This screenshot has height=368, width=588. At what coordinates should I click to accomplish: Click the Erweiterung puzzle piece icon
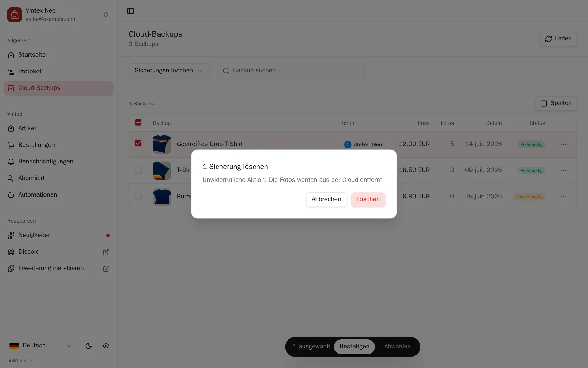point(11,269)
